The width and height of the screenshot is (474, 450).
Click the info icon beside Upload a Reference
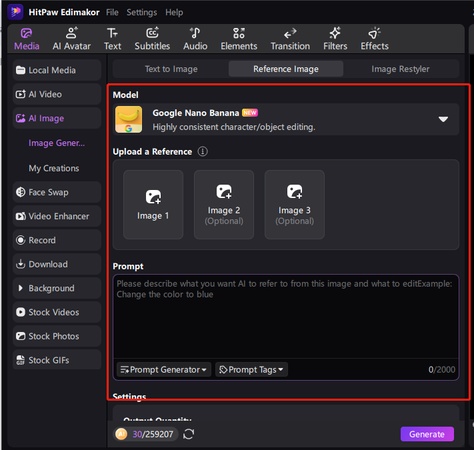coord(202,152)
